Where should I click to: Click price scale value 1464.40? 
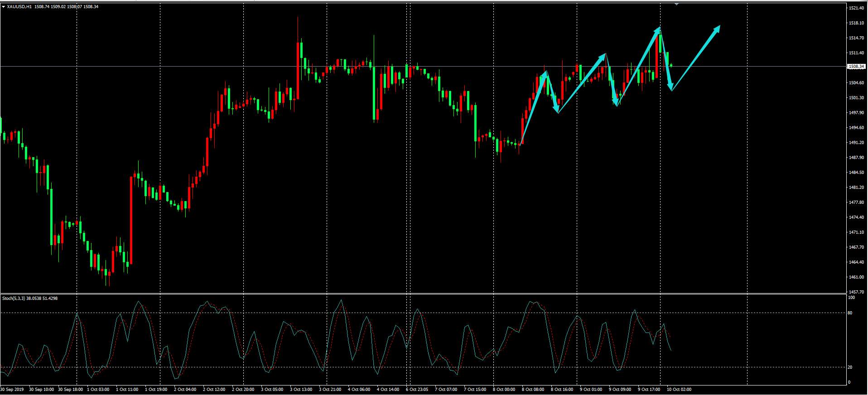pos(857,262)
